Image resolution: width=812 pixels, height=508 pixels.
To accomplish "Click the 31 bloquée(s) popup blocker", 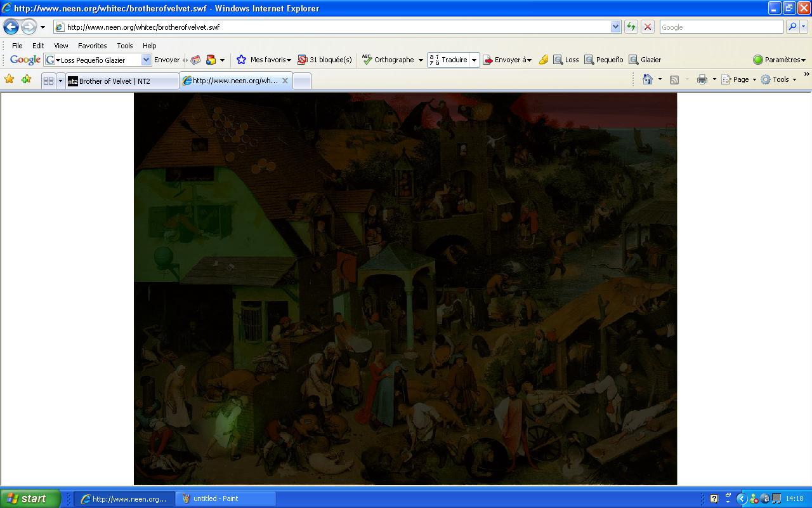I will tap(325, 60).
